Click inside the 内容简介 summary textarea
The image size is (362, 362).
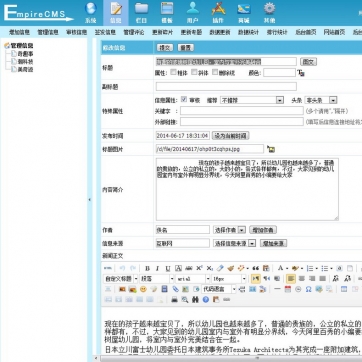[x=247, y=189]
